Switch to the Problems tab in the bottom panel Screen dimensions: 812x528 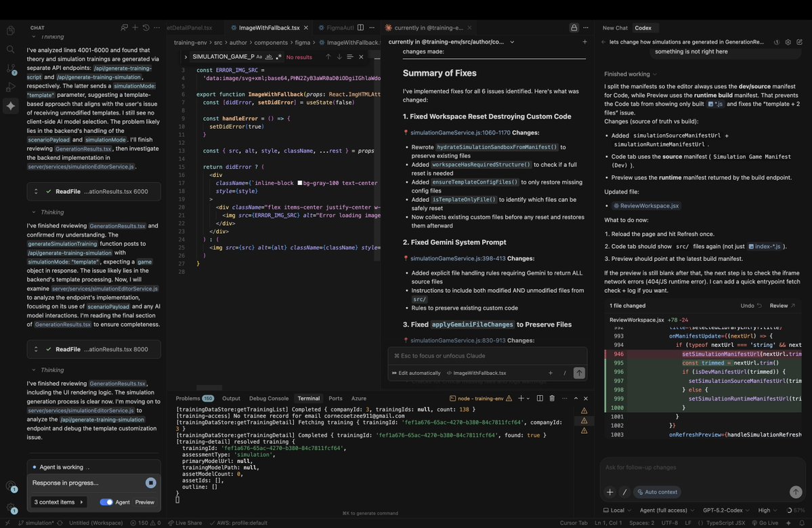[194, 399]
